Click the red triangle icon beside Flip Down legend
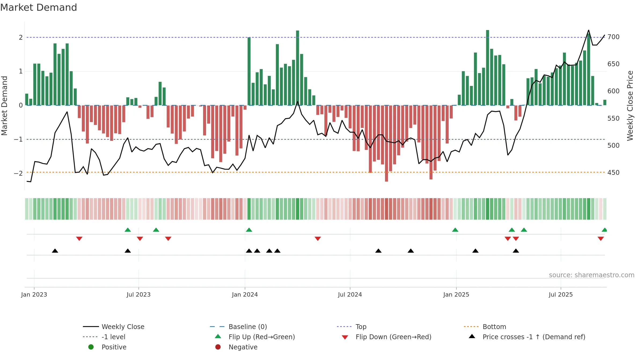This screenshot has width=644, height=362. point(345,337)
